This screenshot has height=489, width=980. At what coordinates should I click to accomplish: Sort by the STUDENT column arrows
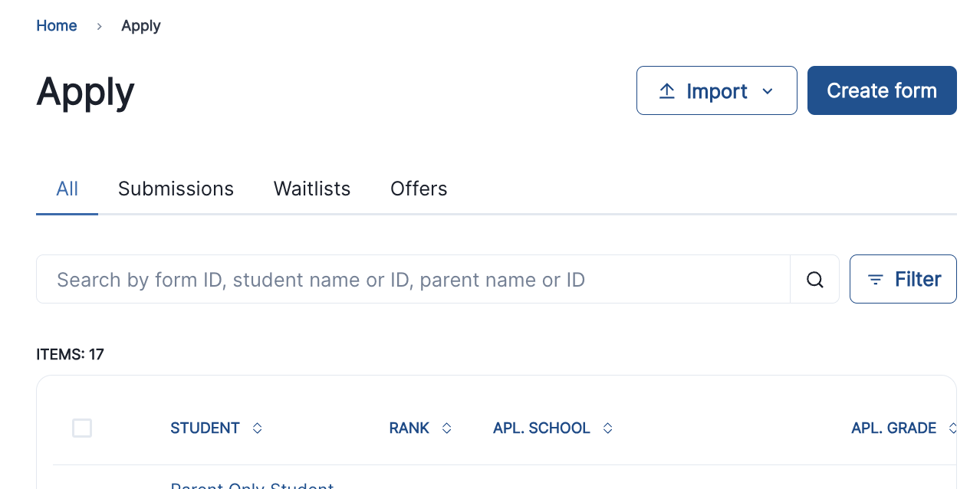coord(257,428)
